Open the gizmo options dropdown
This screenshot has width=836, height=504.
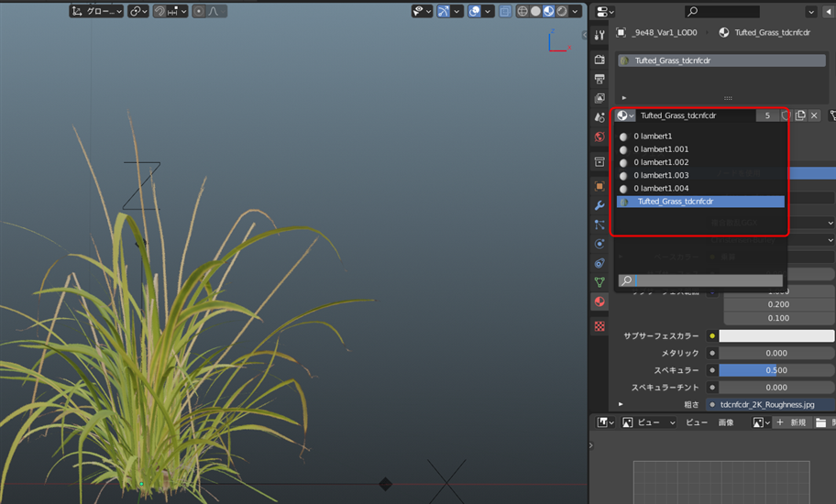coord(456,11)
